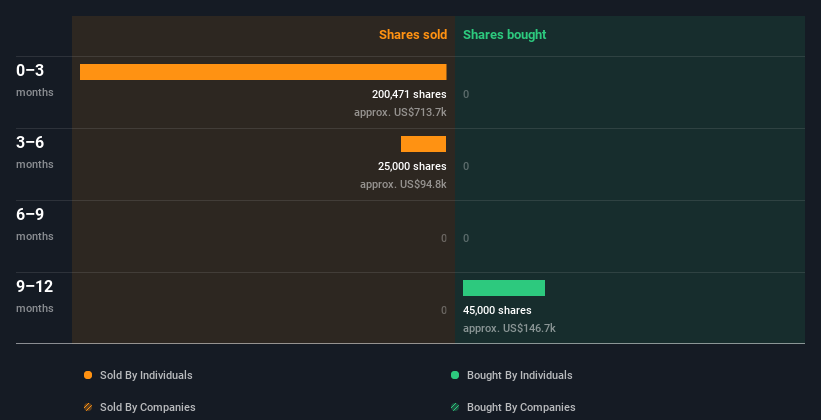Select the 'Sold By Individuals' legend dot
Viewport: 821px width, 420px height.
(88, 375)
